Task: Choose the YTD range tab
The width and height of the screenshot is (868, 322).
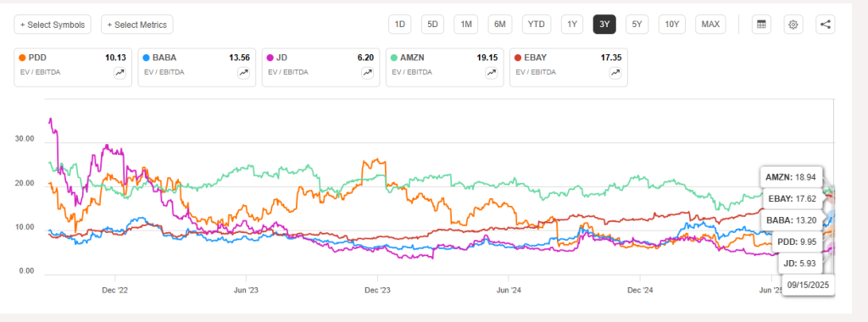Action: tap(537, 25)
